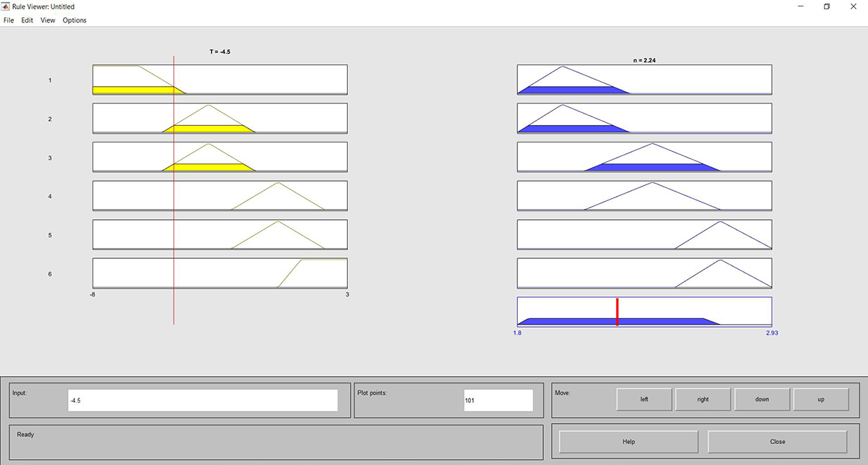Click rule 5 output membership plot
This screenshot has width=868, height=465.
pos(644,234)
